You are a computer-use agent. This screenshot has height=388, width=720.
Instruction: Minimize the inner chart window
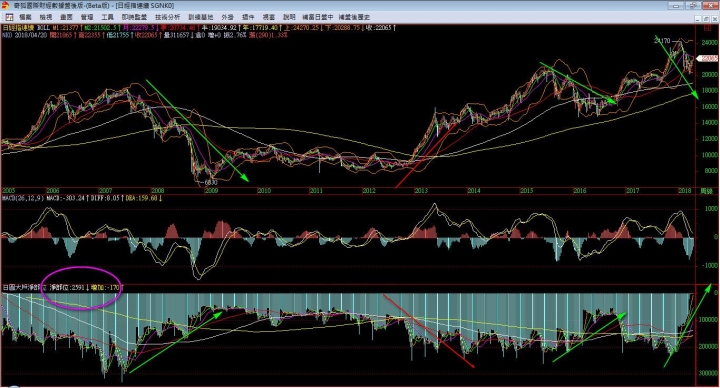pos(698,18)
